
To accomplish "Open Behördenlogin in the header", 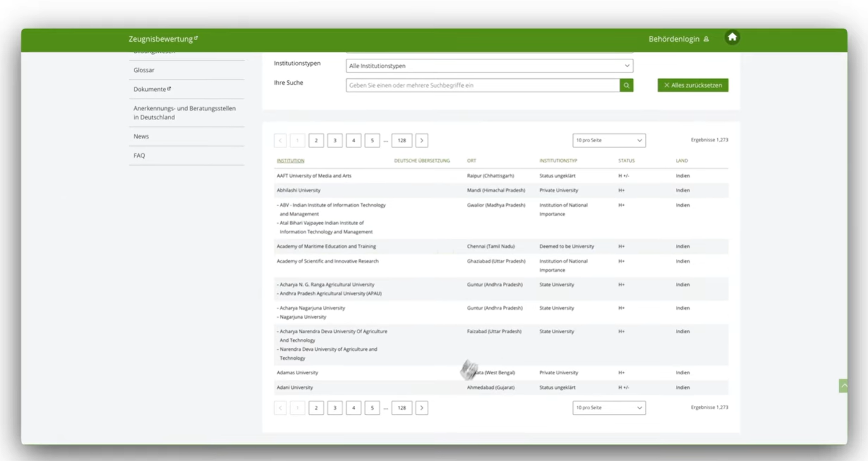I will coord(678,39).
